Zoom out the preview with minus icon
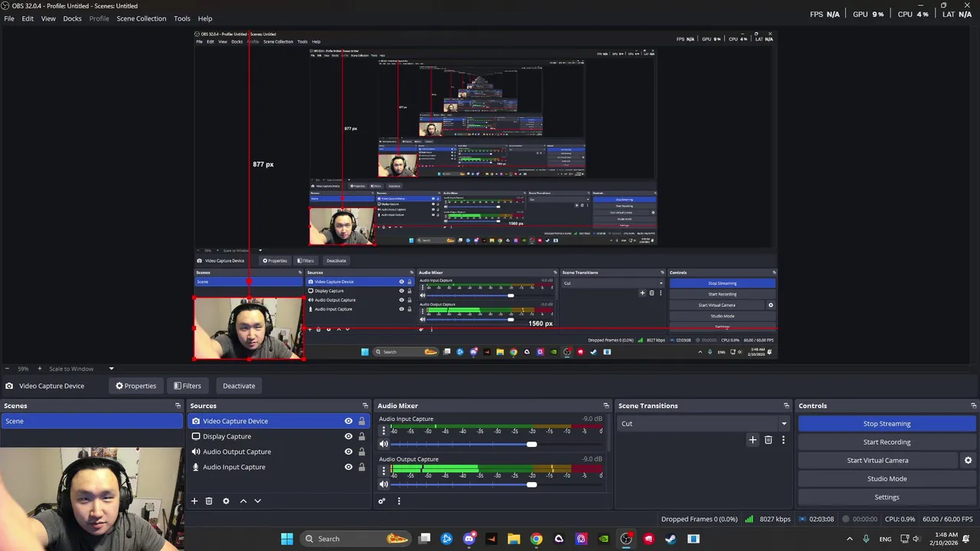Viewport: 980px width, 551px height. click(x=6, y=369)
